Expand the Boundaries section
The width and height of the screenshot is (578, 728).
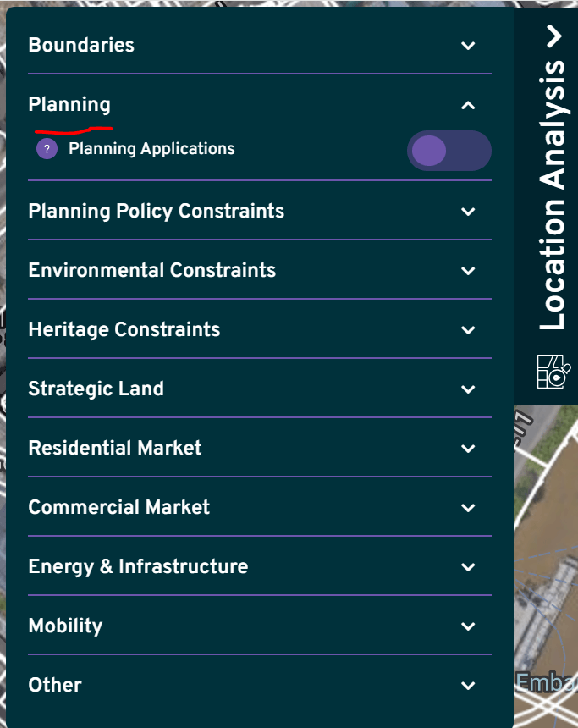pyautogui.click(x=468, y=47)
